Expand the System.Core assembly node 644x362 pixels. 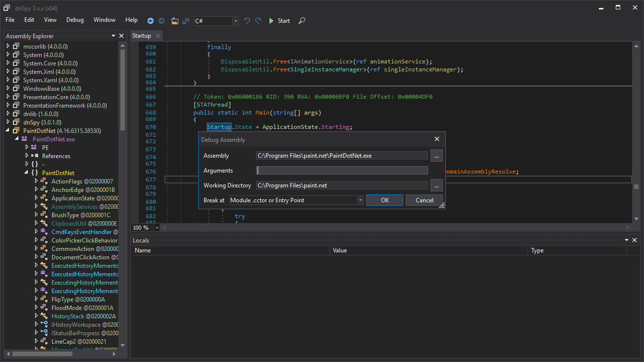[x=8, y=63]
